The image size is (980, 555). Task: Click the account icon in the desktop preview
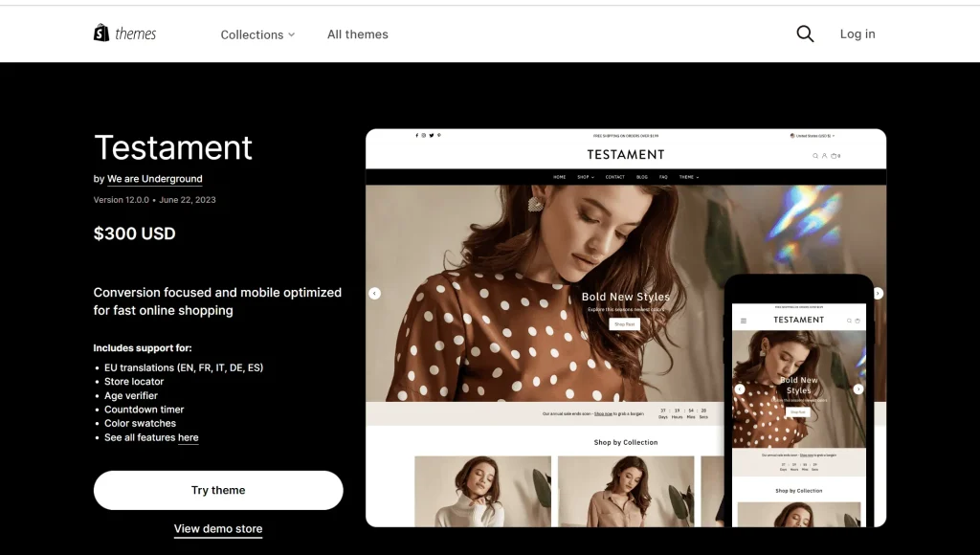824,155
